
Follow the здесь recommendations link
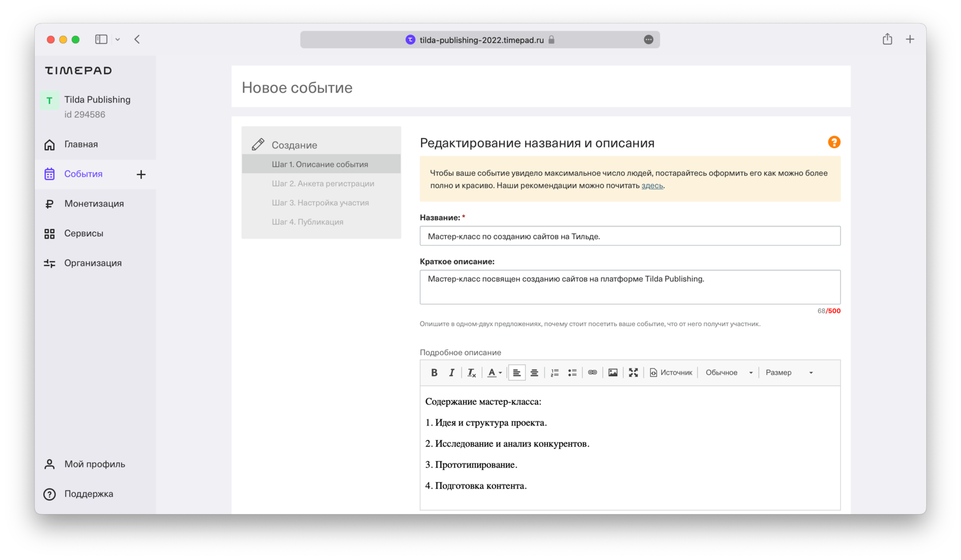click(652, 185)
